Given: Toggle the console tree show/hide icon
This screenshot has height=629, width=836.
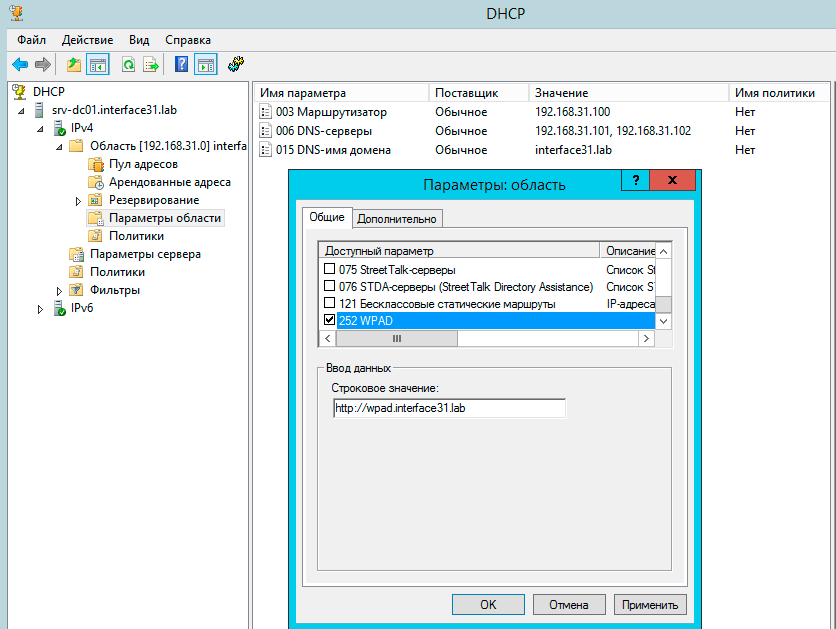Looking at the screenshot, I should (97, 65).
